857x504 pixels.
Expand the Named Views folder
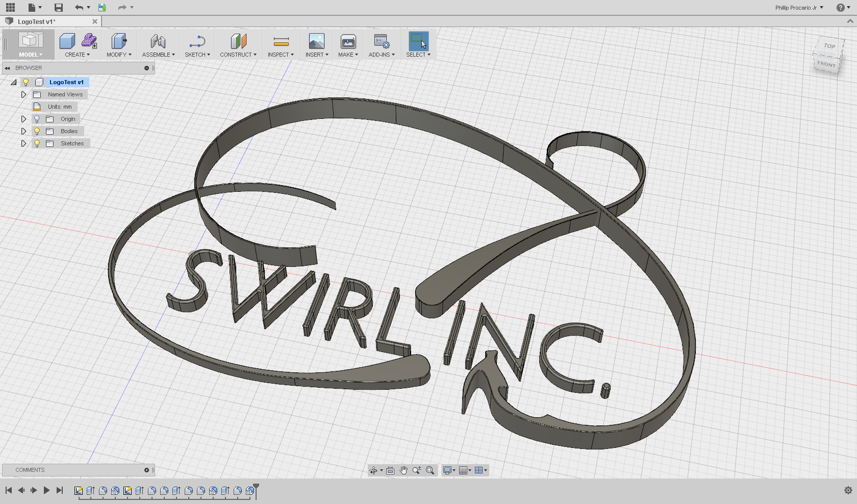pos(23,94)
